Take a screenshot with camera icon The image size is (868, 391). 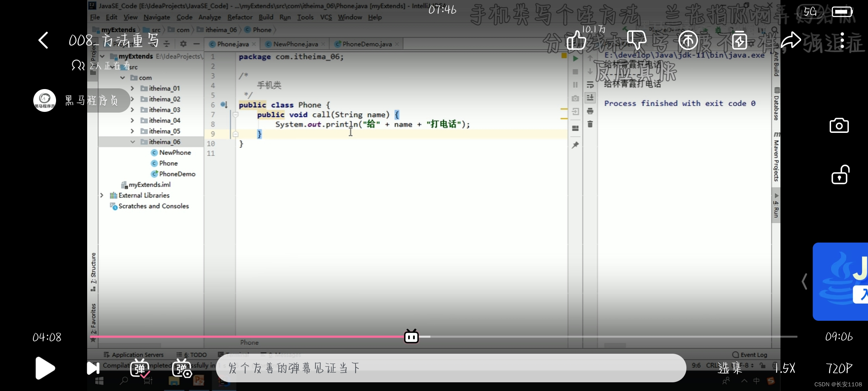839,126
